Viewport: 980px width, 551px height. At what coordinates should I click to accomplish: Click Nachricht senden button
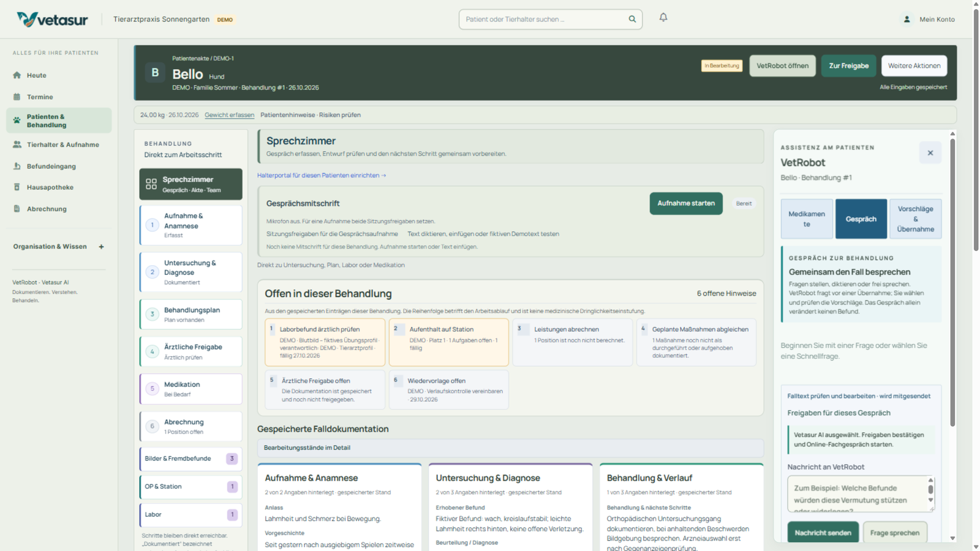(x=823, y=533)
